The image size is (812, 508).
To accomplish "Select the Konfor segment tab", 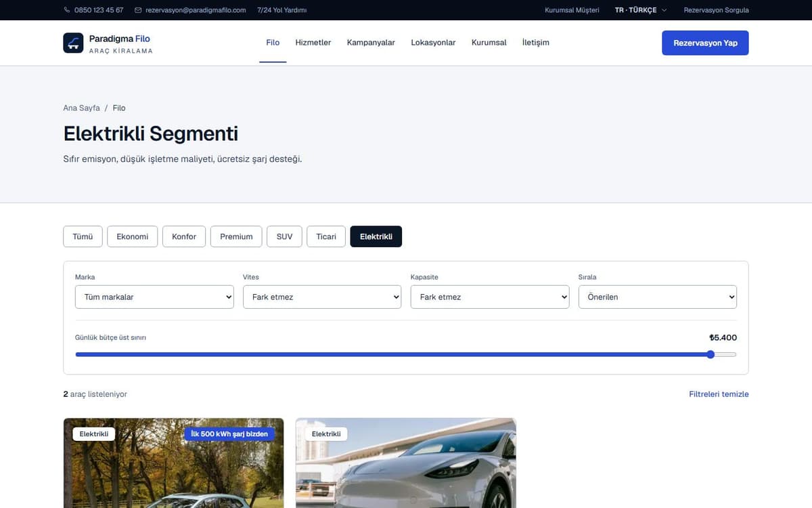I will point(184,236).
